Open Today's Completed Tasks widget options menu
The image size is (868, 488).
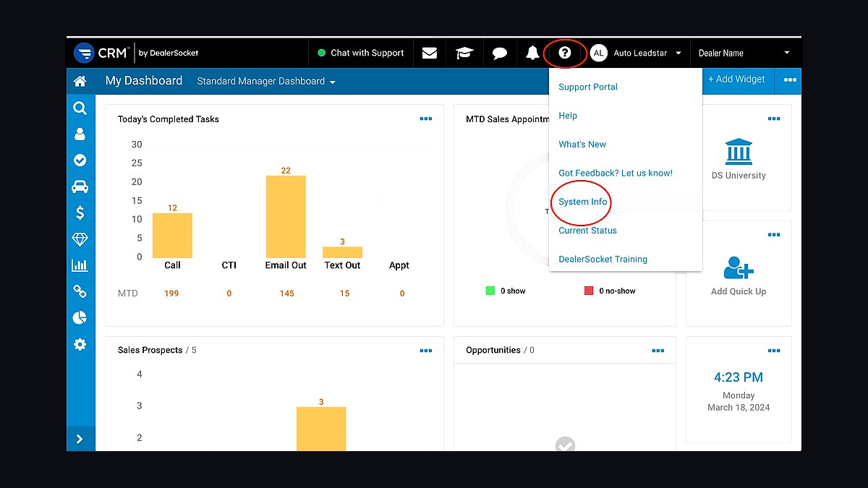(426, 119)
